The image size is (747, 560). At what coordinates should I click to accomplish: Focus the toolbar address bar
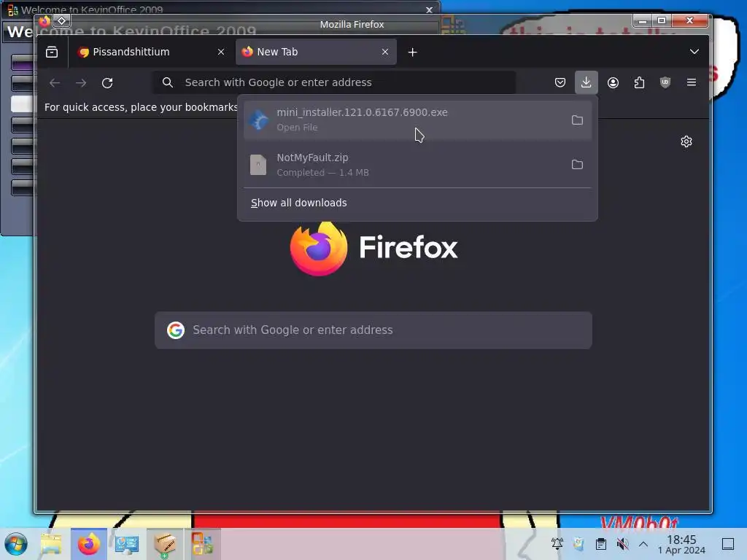[333, 82]
